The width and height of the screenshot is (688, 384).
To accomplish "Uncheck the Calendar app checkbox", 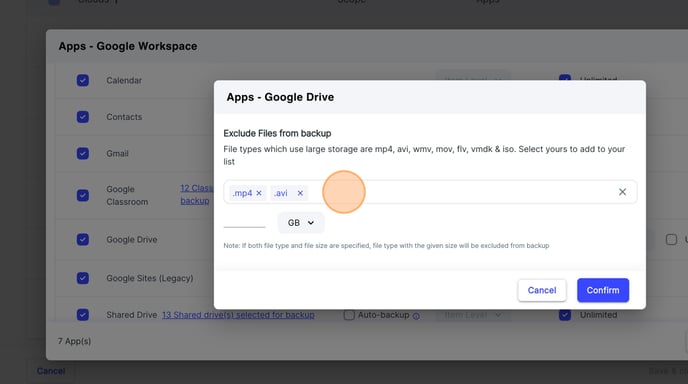I will [x=83, y=80].
